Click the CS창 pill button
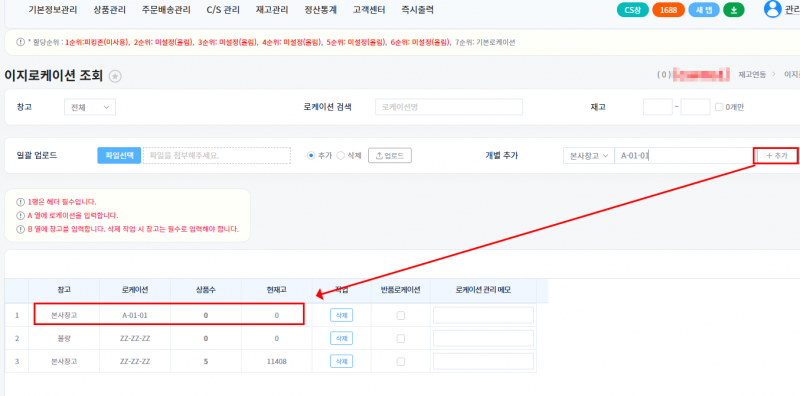The image size is (800, 396). point(633,10)
